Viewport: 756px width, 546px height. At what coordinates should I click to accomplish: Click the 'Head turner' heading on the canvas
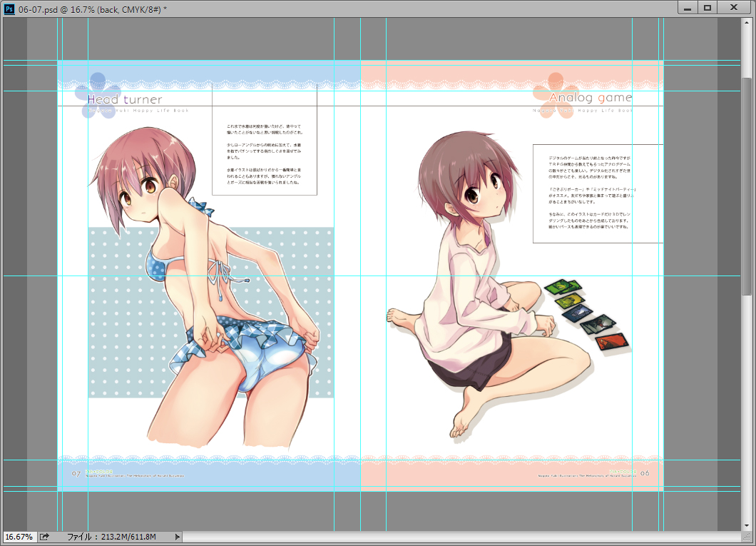(124, 99)
